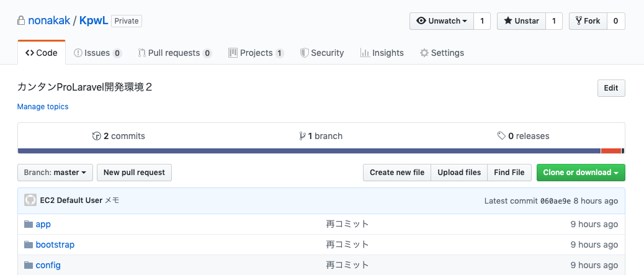Viewport: 644px width, 275px height.
Task: Open the config folder
Action: tap(48, 265)
